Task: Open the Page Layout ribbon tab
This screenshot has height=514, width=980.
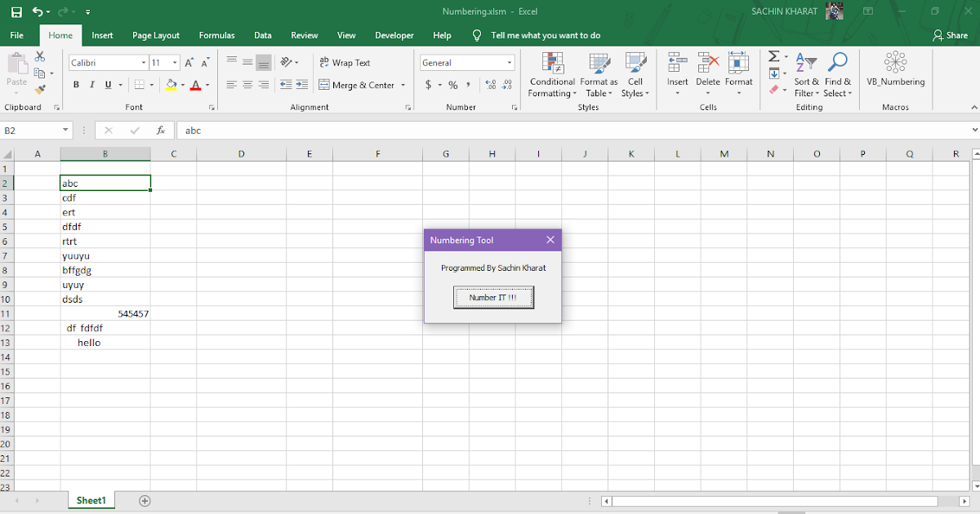Action: click(x=156, y=35)
